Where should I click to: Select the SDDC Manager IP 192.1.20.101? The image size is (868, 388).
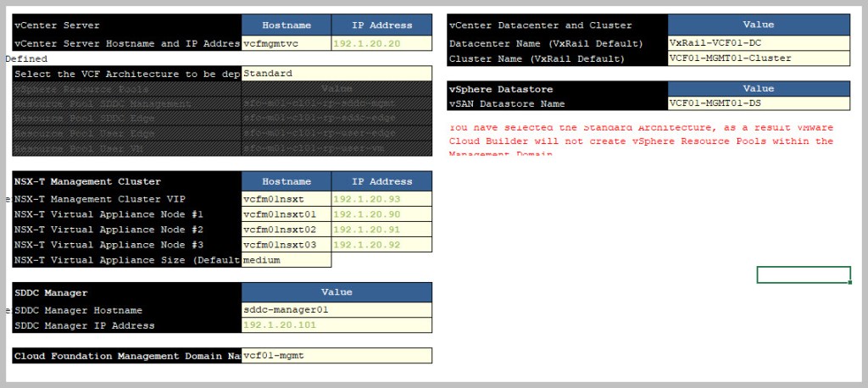pos(337,325)
